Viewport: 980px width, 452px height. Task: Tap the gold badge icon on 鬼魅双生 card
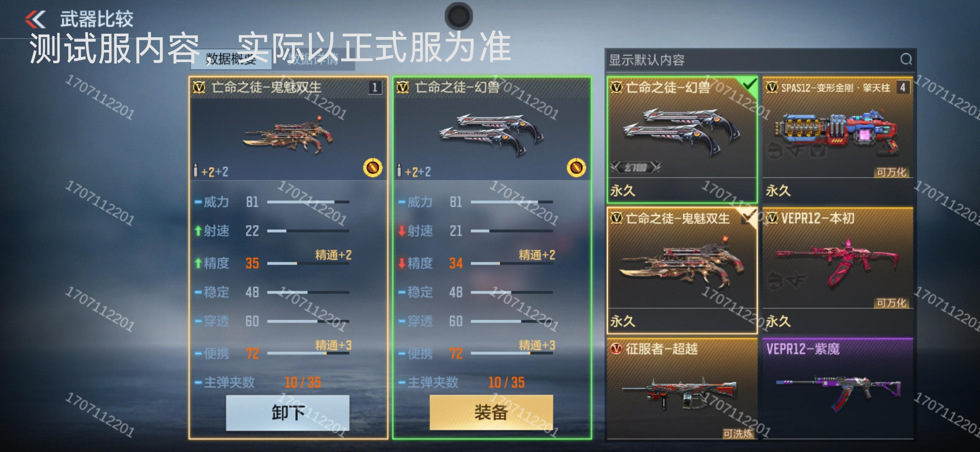[372, 168]
